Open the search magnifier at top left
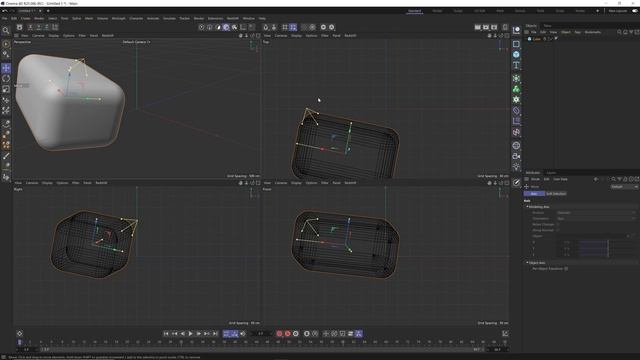Screen dimensions: 640x360 pos(6,31)
